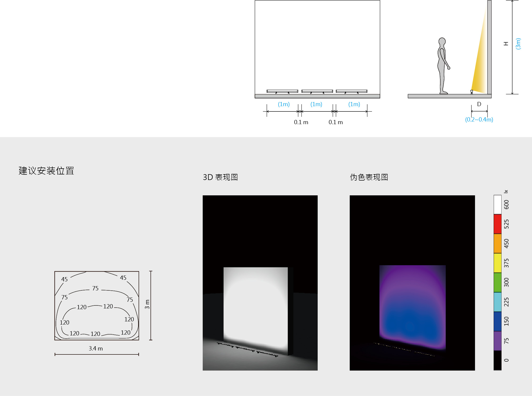Select the false-color rendering image
Viewport: 532px width, 396px height.
click(412, 283)
